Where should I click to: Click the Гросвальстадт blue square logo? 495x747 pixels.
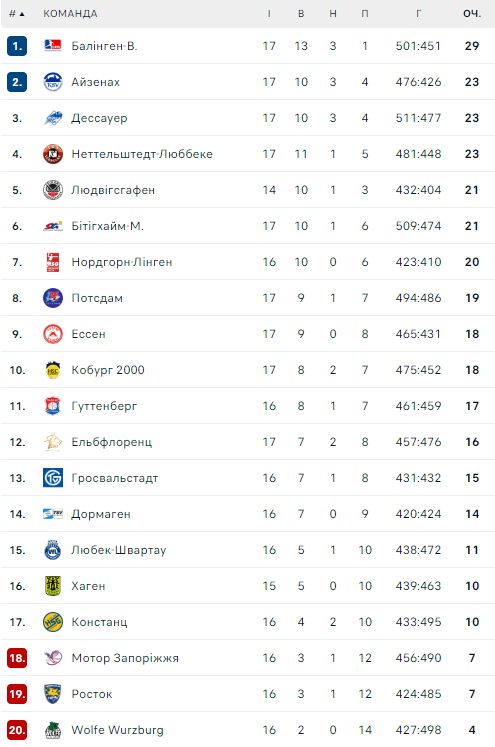coord(52,478)
